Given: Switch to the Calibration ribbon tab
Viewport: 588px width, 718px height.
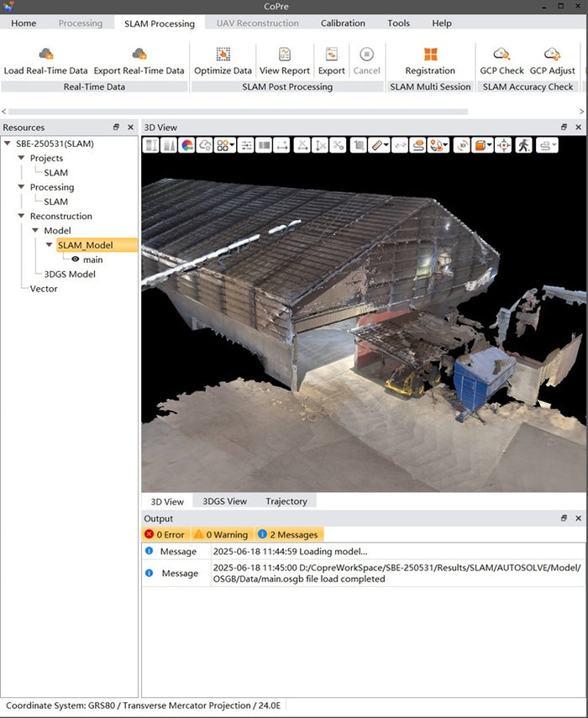Looking at the screenshot, I should click(x=343, y=24).
